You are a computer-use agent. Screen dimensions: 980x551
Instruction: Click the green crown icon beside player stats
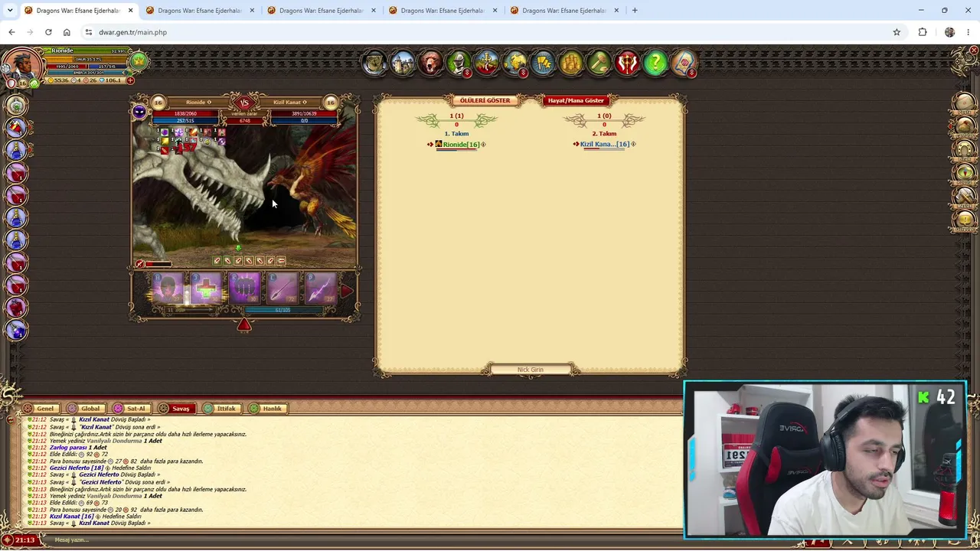(x=139, y=60)
